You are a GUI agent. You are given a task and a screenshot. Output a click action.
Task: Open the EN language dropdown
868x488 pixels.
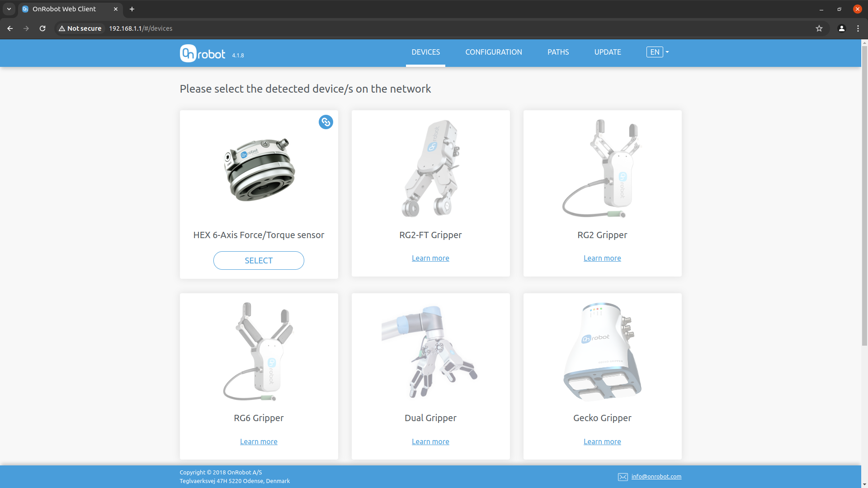[658, 52]
